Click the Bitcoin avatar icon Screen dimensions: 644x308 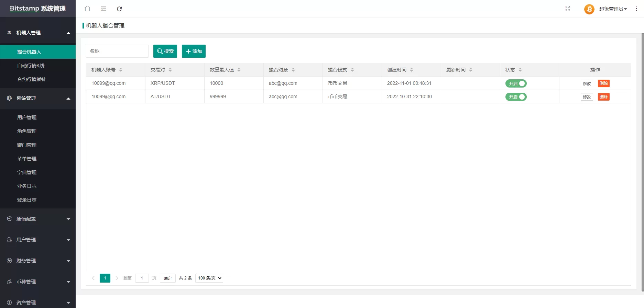pyautogui.click(x=589, y=9)
